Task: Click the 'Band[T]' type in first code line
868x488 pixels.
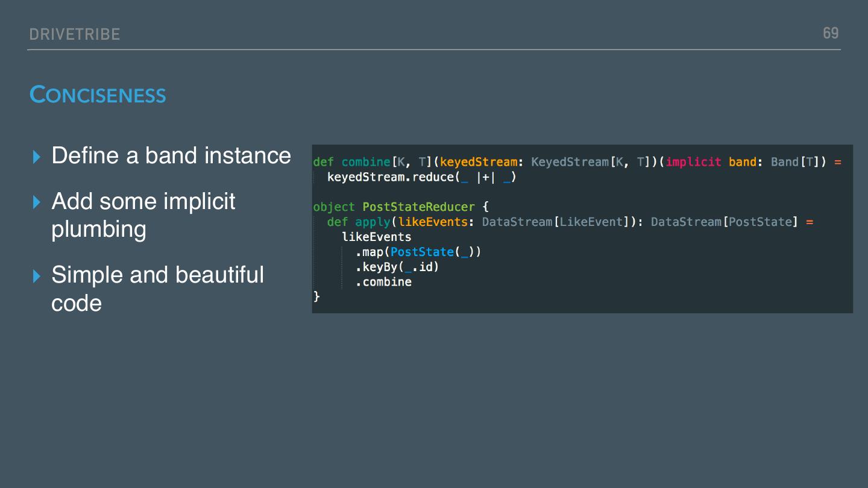Action: [x=793, y=162]
